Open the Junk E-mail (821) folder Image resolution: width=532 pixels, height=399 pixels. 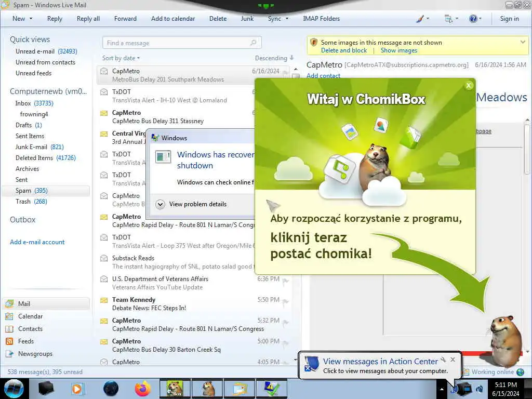click(39, 147)
